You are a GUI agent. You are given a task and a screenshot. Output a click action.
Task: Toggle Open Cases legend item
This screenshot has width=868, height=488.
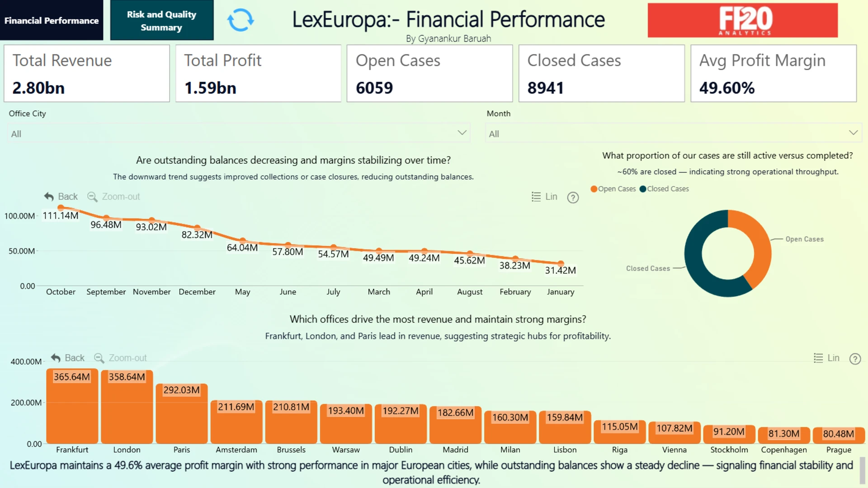click(x=613, y=189)
